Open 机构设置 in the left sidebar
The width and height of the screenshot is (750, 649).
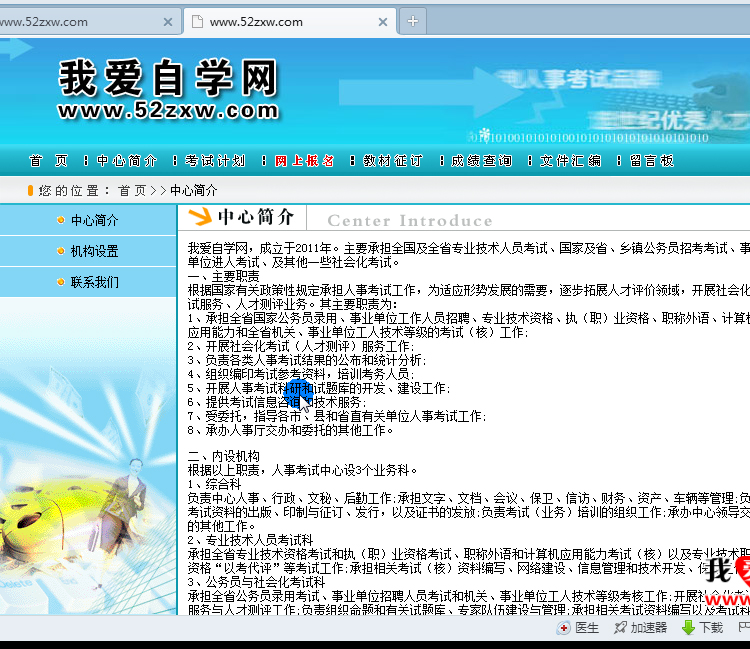94,251
